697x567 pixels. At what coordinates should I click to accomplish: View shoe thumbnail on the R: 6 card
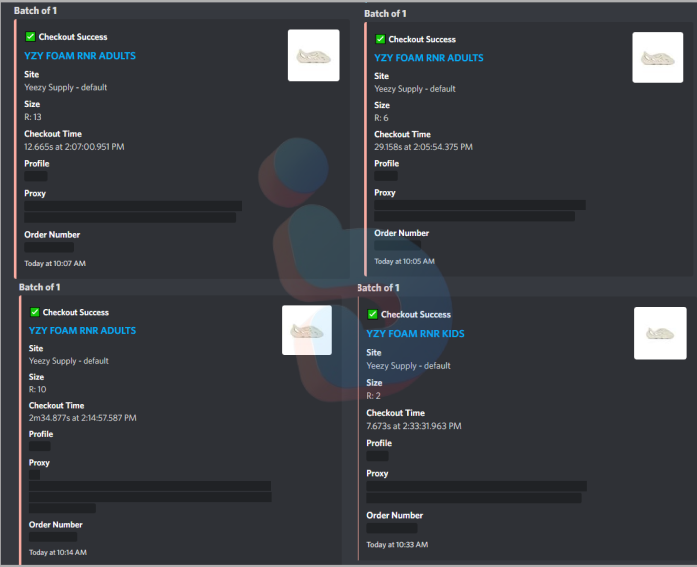[x=658, y=57]
